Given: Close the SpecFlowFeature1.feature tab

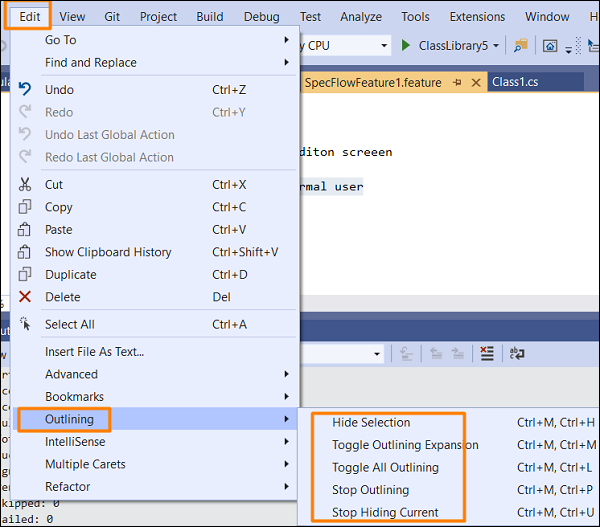Looking at the screenshot, I should click(476, 82).
